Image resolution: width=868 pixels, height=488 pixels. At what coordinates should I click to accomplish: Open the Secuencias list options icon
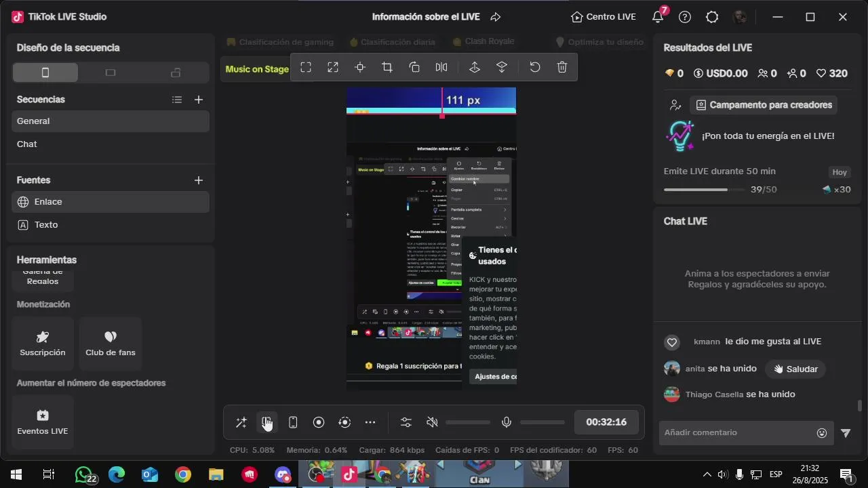177,100
